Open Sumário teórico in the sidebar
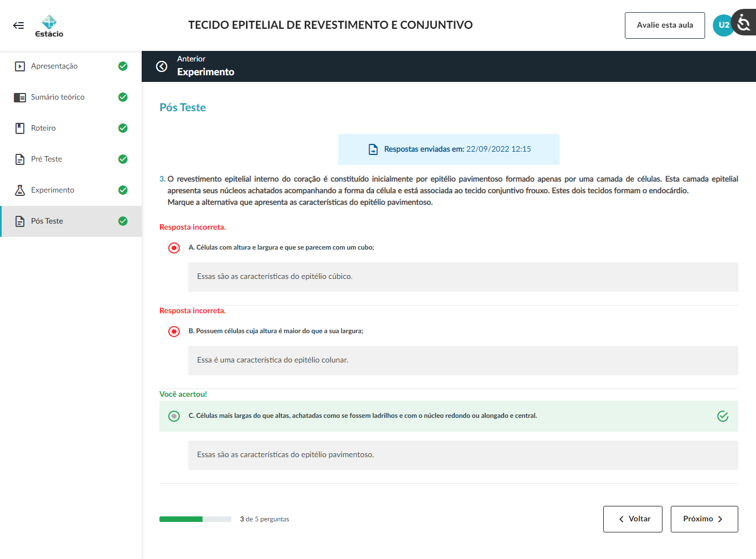Image resolution: width=756 pixels, height=559 pixels. pos(58,97)
